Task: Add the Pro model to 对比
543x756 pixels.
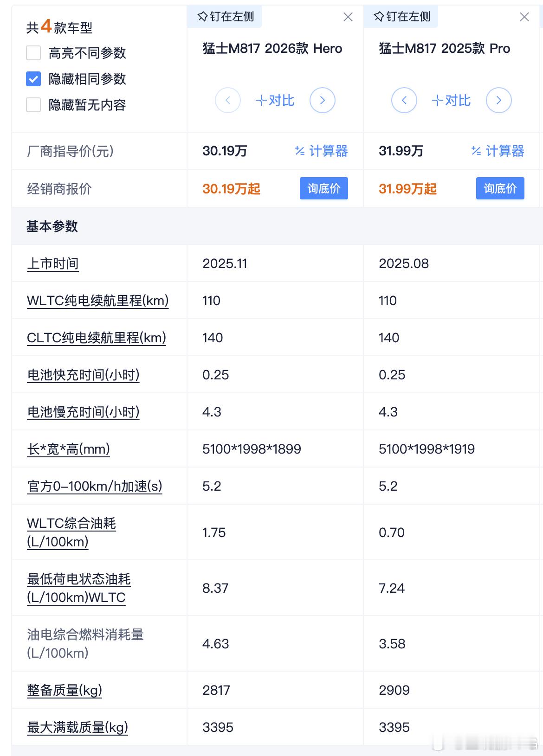Action: click(x=451, y=100)
